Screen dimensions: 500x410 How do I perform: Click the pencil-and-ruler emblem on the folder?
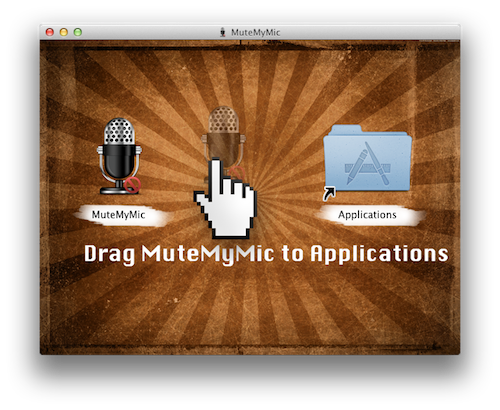(x=367, y=164)
